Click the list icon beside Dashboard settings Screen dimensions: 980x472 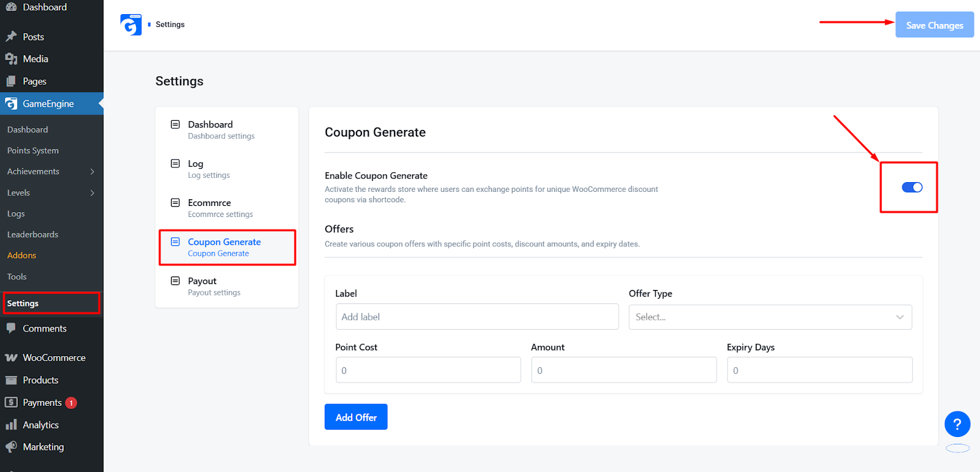tap(175, 124)
